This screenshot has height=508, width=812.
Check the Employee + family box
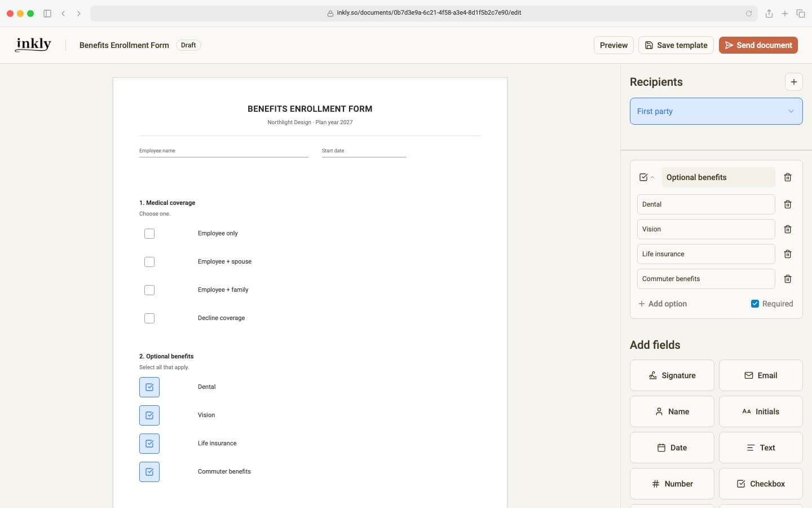pyautogui.click(x=149, y=290)
